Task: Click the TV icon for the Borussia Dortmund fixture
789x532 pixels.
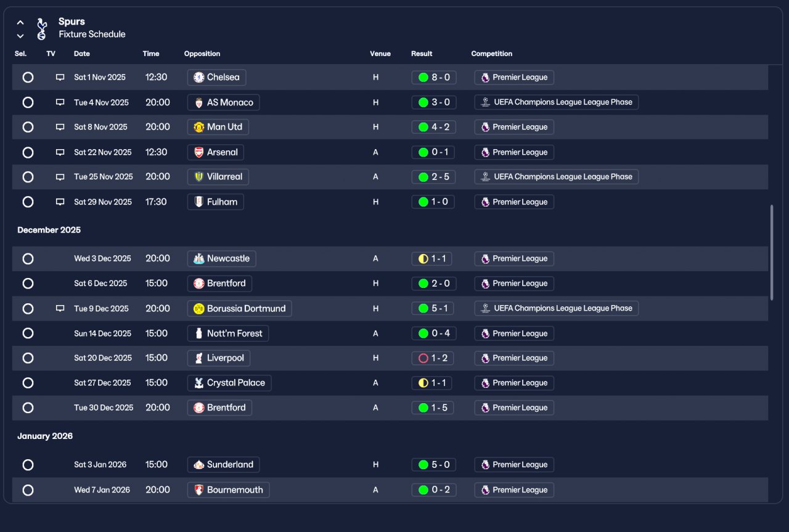Action: 60,308
